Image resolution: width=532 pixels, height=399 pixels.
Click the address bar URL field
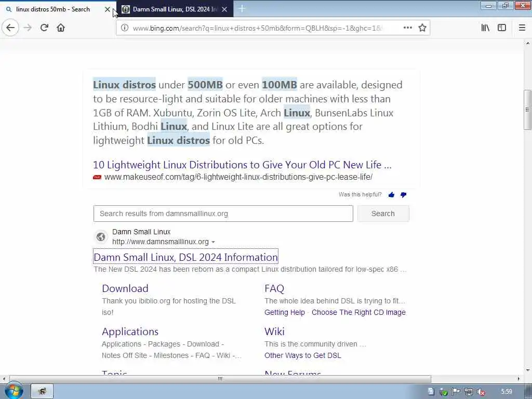[258, 28]
